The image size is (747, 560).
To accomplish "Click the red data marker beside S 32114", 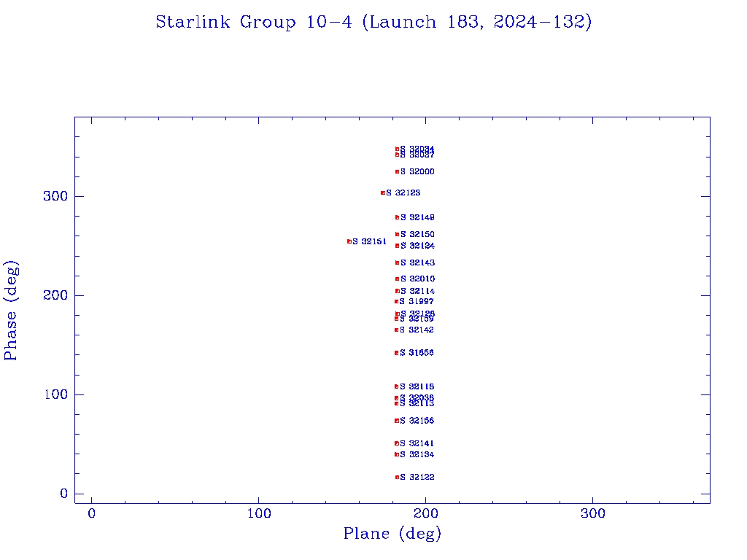I will 397,291.
